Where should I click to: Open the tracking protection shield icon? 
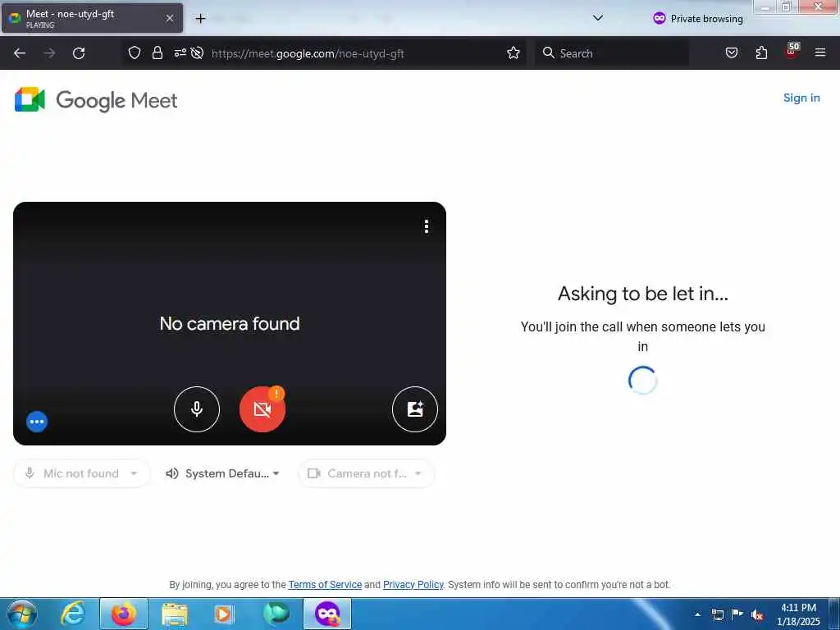tap(135, 53)
